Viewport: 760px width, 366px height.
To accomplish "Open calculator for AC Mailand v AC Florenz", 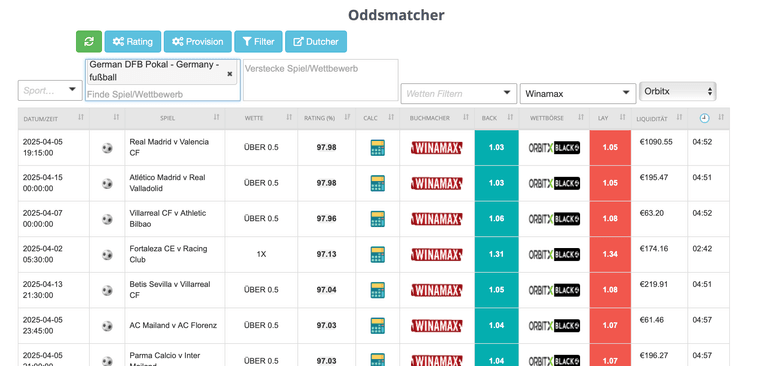I will click(x=378, y=326).
